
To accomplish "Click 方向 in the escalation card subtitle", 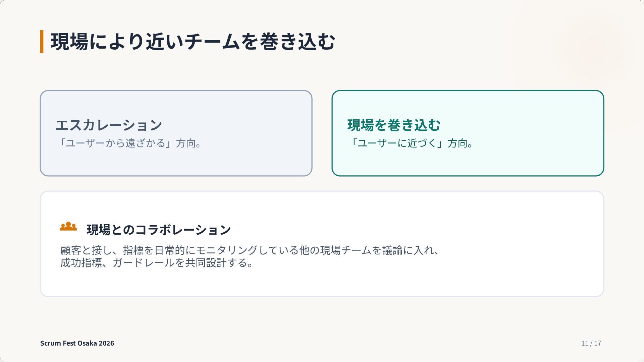I will [186, 143].
